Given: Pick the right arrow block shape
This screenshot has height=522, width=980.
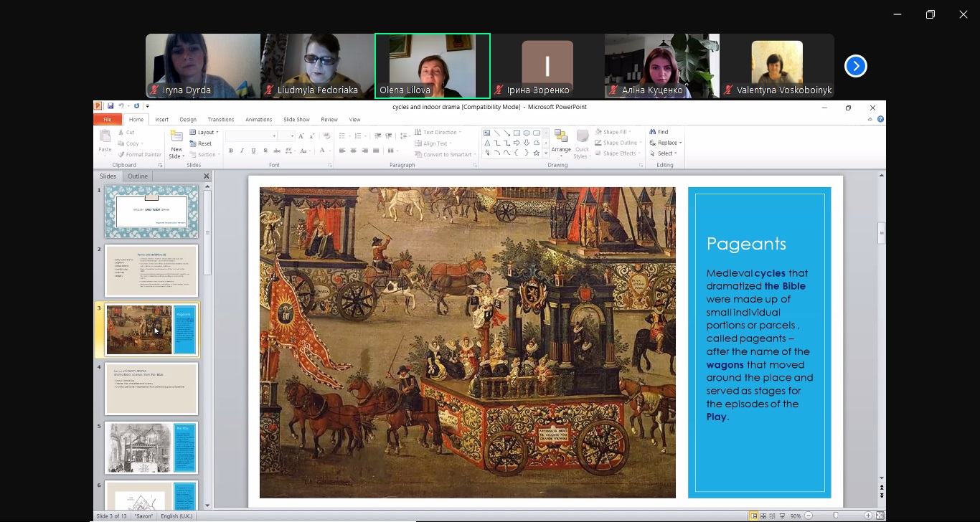Looking at the screenshot, I should pyautogui.click(x=517, y=143).
